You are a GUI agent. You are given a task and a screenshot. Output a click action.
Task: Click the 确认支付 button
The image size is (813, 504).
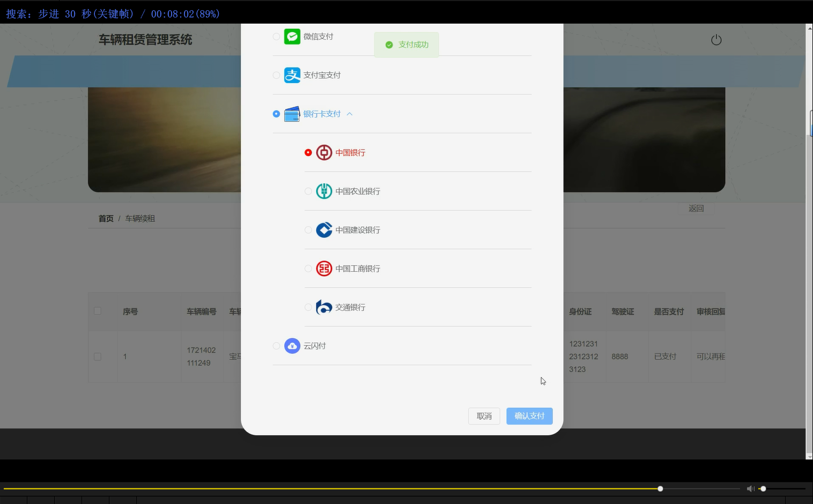click(x=529, y=416)
